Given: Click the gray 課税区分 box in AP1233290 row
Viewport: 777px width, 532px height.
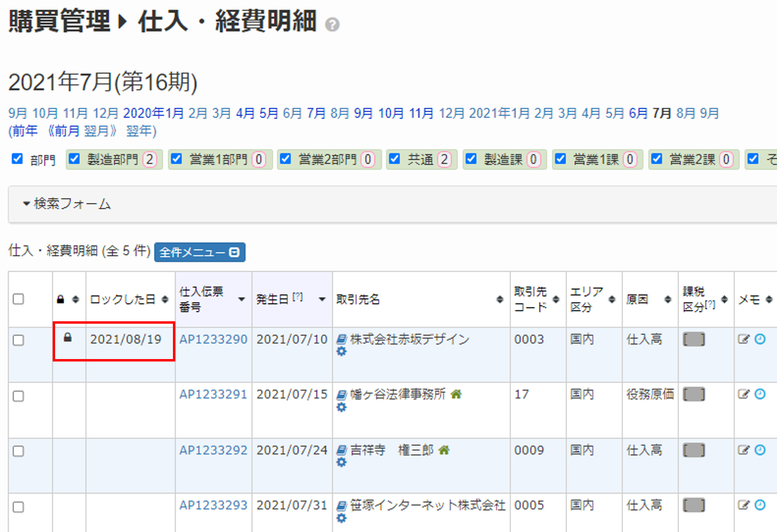Looking at the screenshot, I should (694, 339).
